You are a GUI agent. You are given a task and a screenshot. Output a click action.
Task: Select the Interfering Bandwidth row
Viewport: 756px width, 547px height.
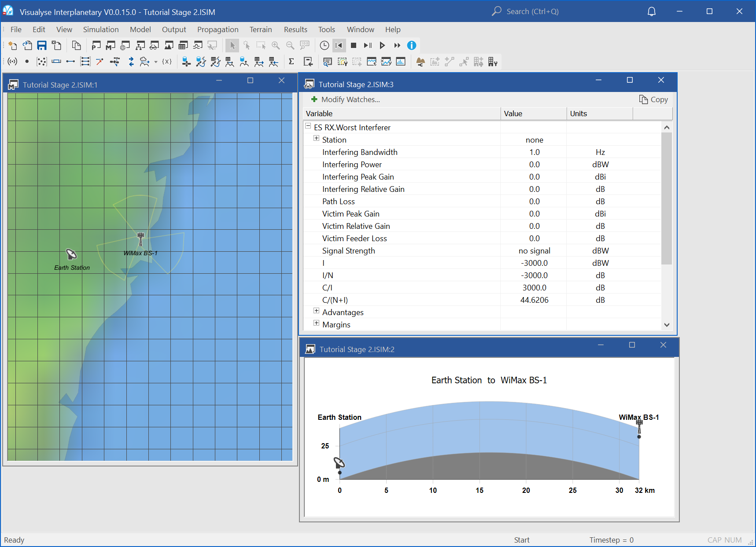pyautogui.click(x=482, y=152)
